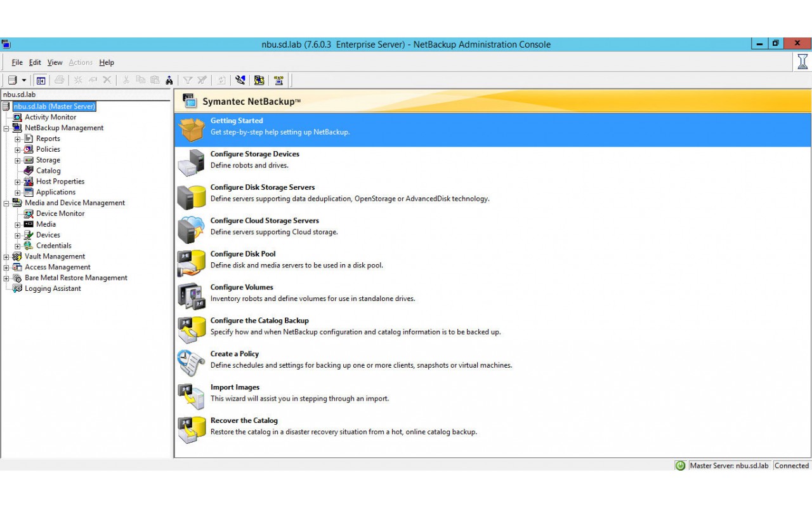Click the Configure Storage Devices icon

192,163
